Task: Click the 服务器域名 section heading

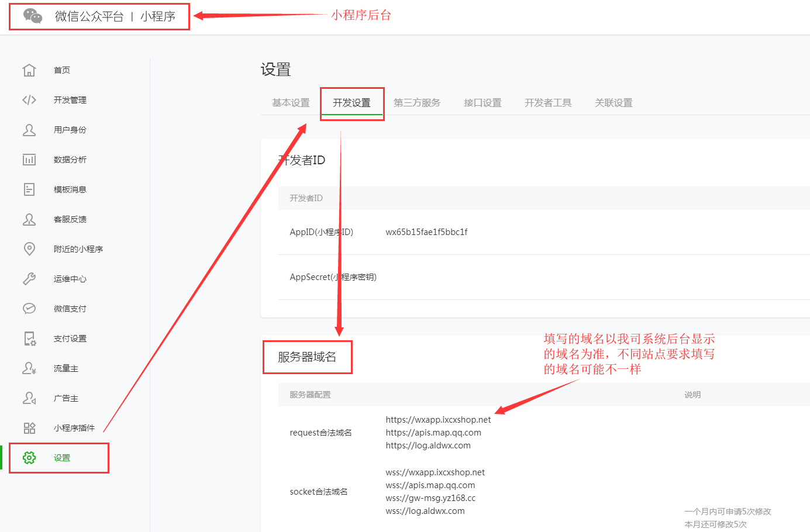Action: pyautogui.click(x=307, y=357)
